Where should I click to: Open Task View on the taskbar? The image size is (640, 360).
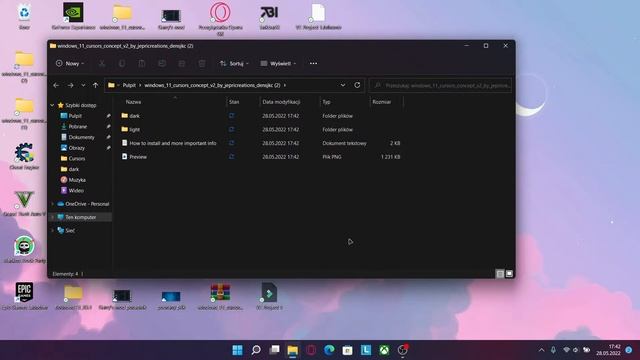point(274,350)
